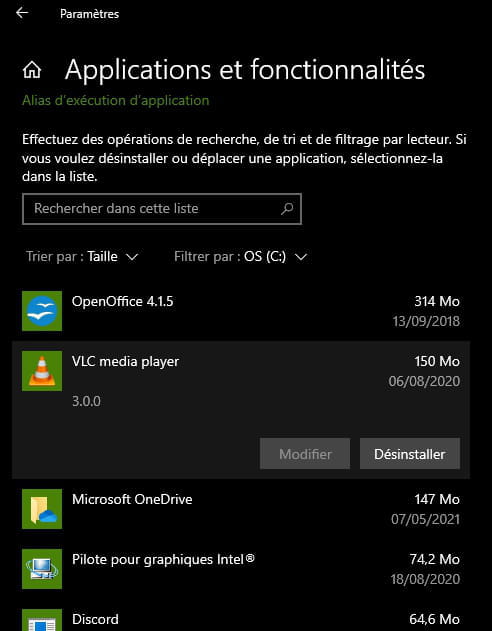Select the Discord list entry
Screen dimensions: 492x631
click(241, 620)
